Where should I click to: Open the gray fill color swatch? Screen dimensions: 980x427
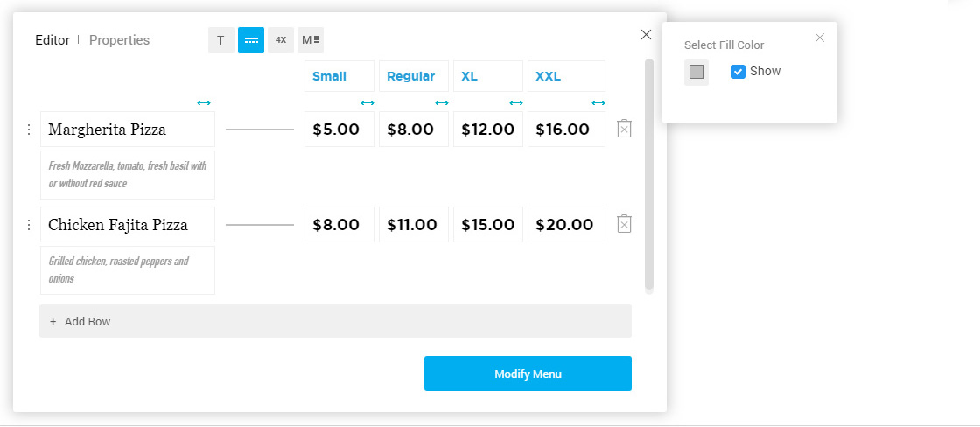696,72
